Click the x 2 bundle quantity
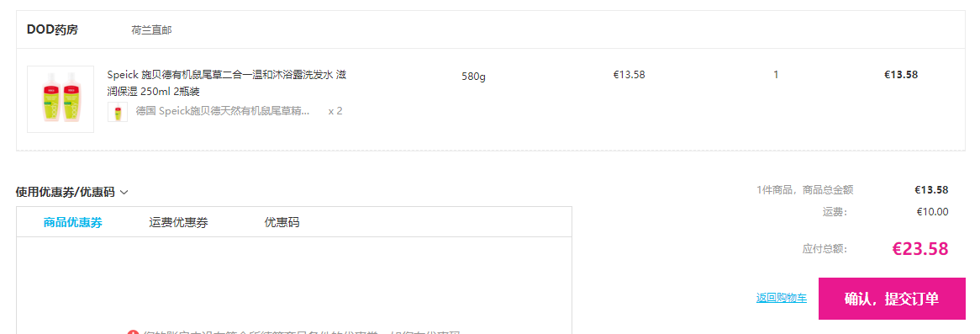The image size is (980, 334). tap(335, 111)
